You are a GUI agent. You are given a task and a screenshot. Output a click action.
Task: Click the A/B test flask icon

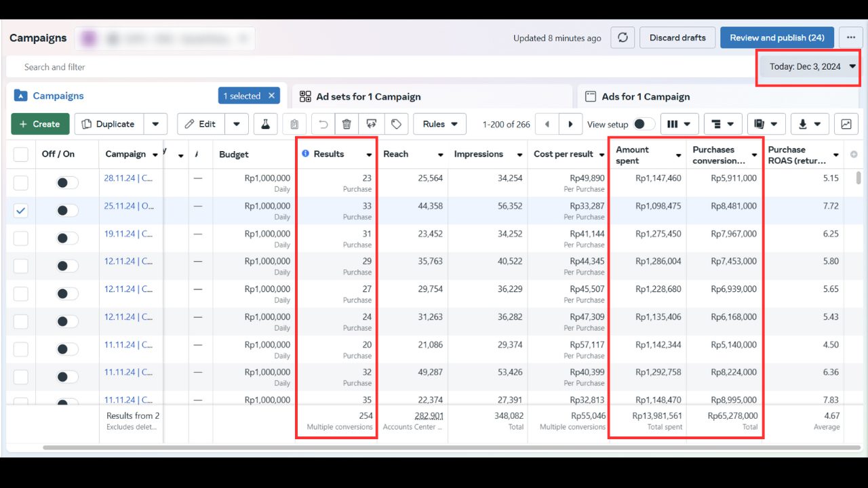click(x=266, y=124)
